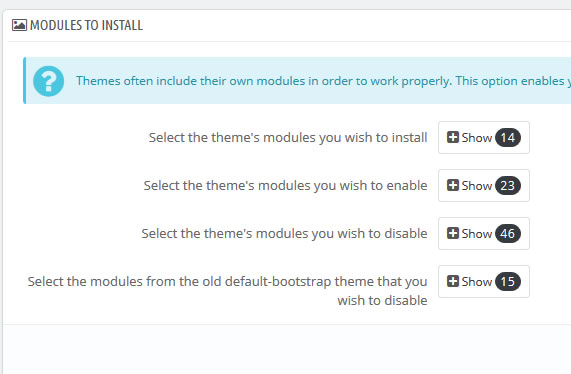Click the MODULES TO INSTALL panel heading
Screen dimensions: 571x374
pyautogui.click(x=86, y=25)
